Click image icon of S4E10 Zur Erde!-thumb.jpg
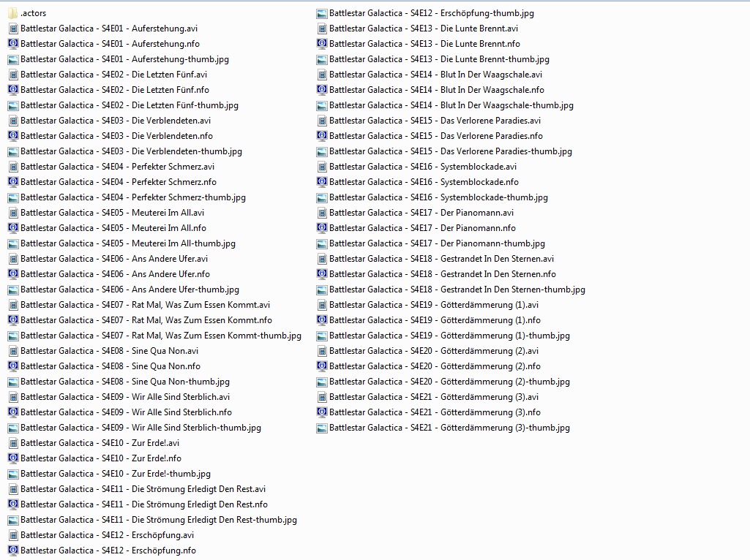The height and width of the screenshot is (560, 750). click(x=13, y=474)
